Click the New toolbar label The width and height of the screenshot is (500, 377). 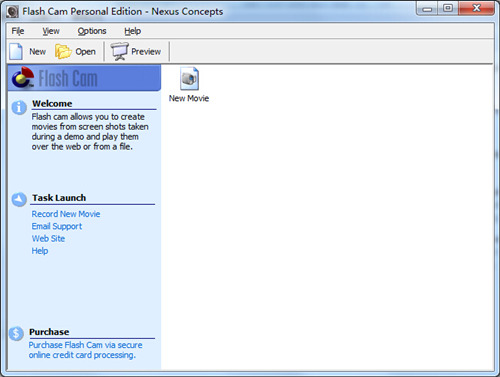point(37,52)
